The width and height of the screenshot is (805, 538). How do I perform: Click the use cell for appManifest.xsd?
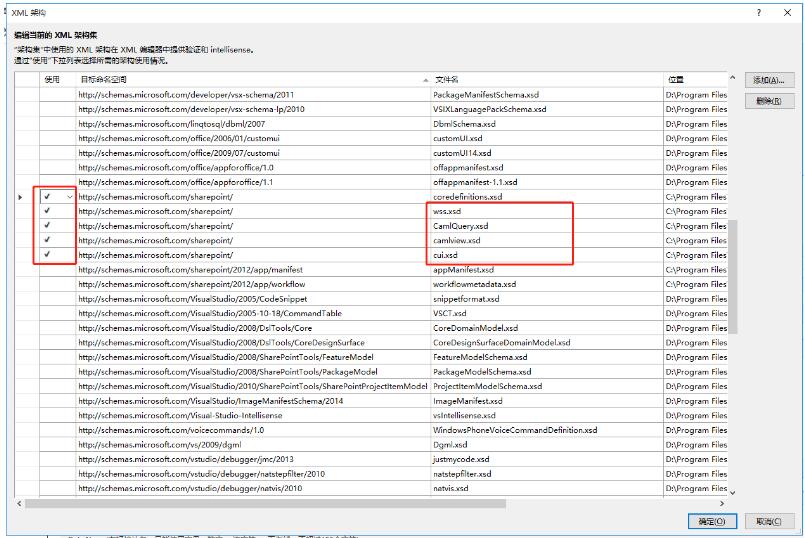coord(58,270)
